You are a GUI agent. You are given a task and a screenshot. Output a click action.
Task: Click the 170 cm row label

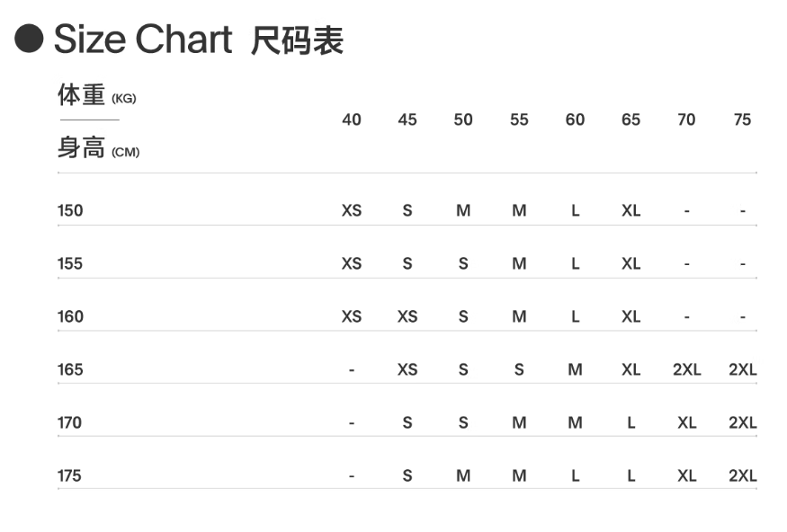70,423
